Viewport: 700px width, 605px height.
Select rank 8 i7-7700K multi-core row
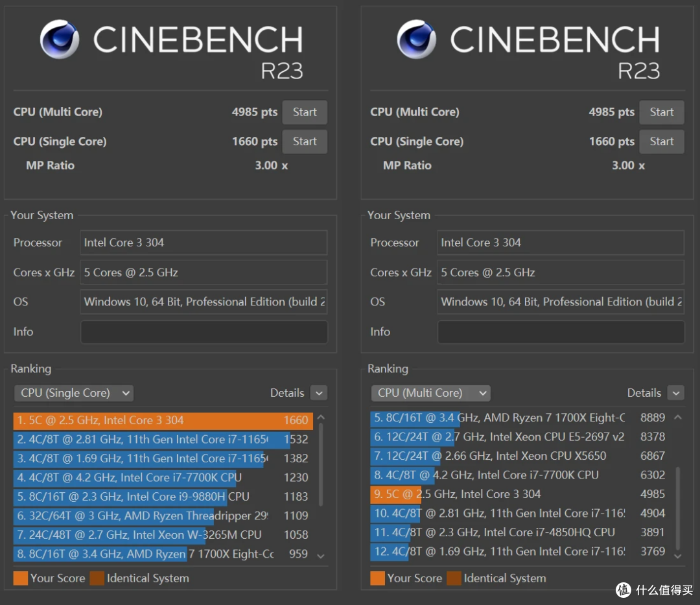pos(520,475)
